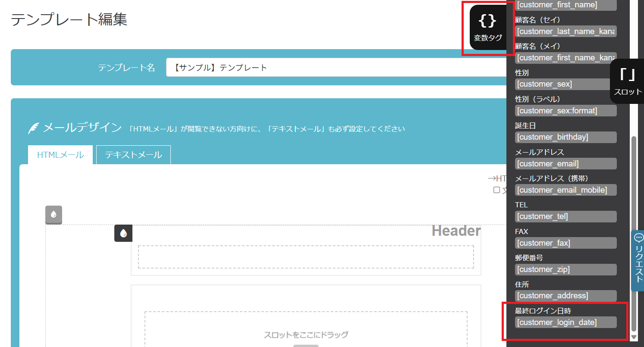Open the スロット bracket panel

[628, 81]
